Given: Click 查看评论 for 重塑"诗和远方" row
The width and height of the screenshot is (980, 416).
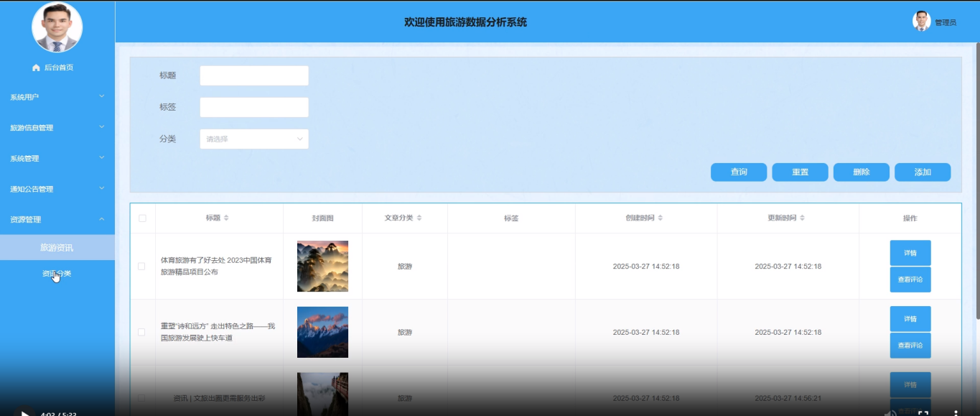Looking at the screenshot, I should click(910, 346).
